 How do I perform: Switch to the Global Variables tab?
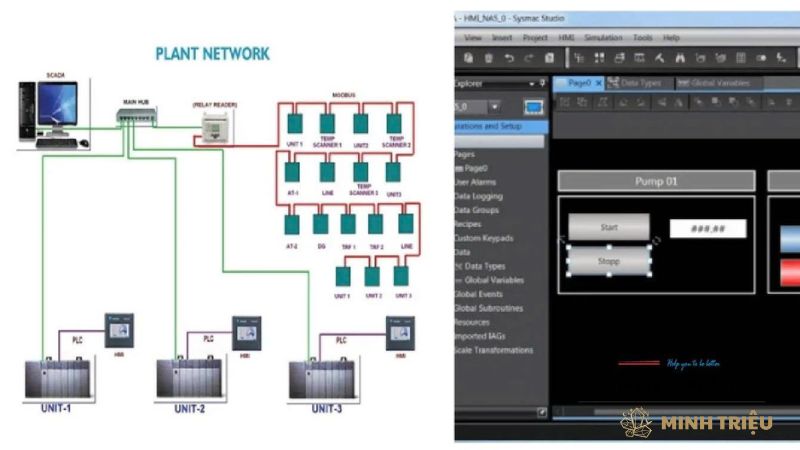click(x=713, y=83)
